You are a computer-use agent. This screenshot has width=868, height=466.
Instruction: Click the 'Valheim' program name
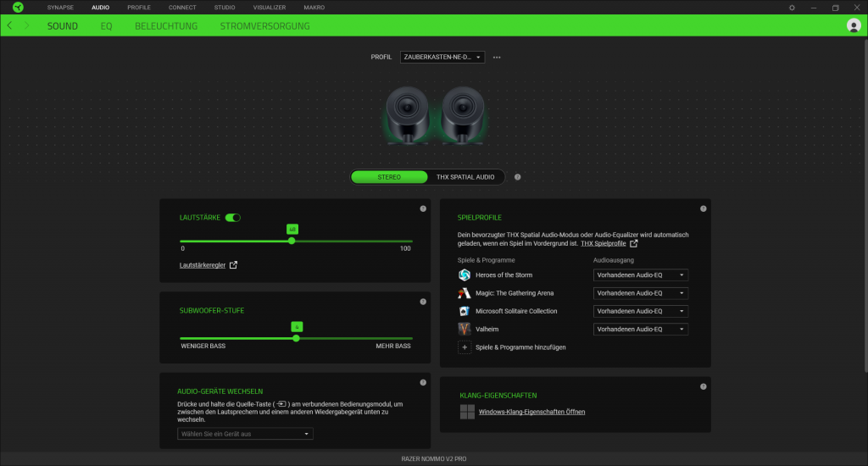click(x=487, y=330)
